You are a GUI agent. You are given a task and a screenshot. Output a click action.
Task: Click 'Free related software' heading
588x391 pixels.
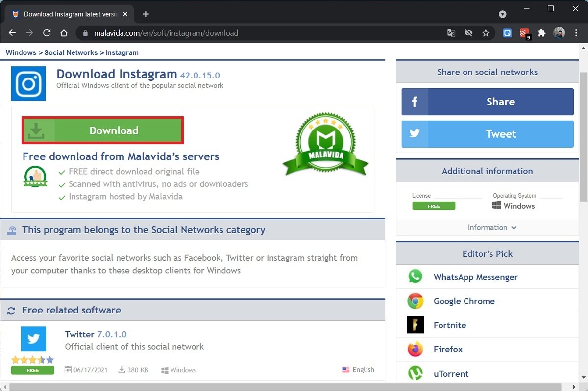point(72,310)
